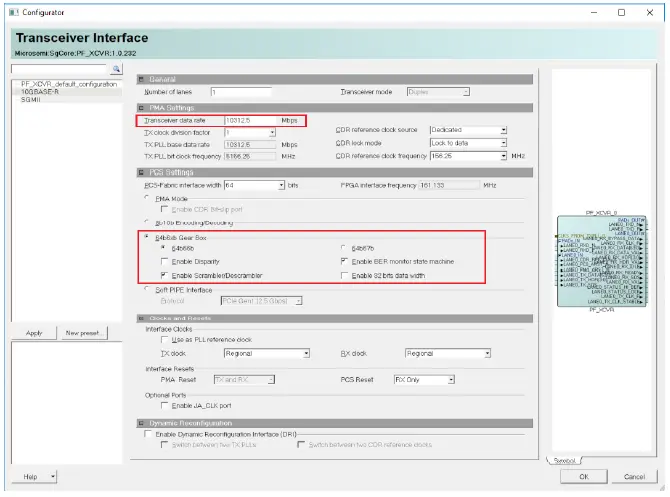Screen dimensions: 670x497
Task: Click the Apply button
Action: [34, 333]
